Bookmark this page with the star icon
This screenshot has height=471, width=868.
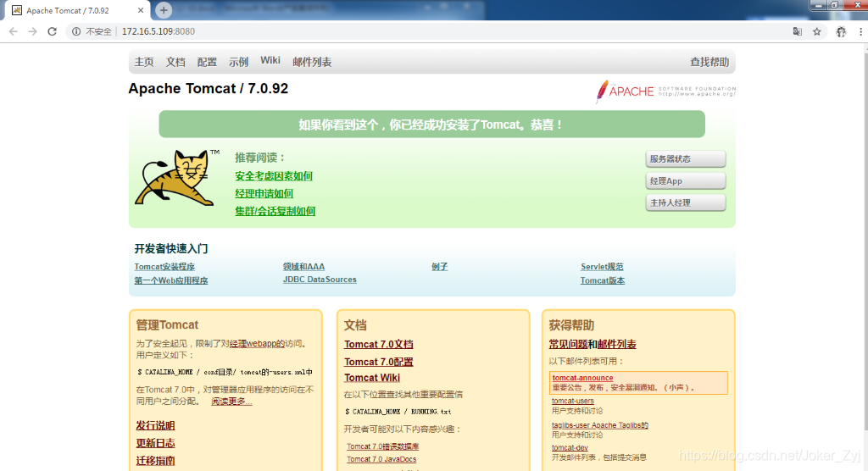coord(816,31)
